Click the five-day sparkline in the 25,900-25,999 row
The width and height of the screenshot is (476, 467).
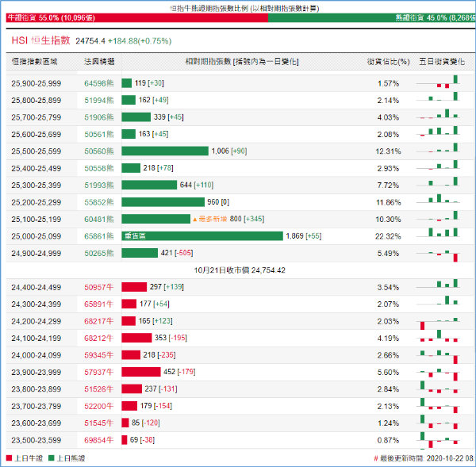(439, 82)
